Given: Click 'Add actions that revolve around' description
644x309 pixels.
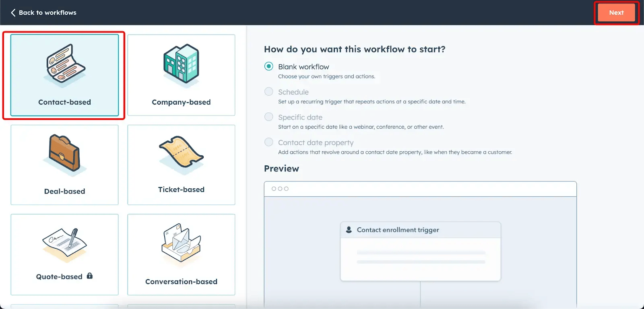Looking at the screenshot, I should pos(395,152).
